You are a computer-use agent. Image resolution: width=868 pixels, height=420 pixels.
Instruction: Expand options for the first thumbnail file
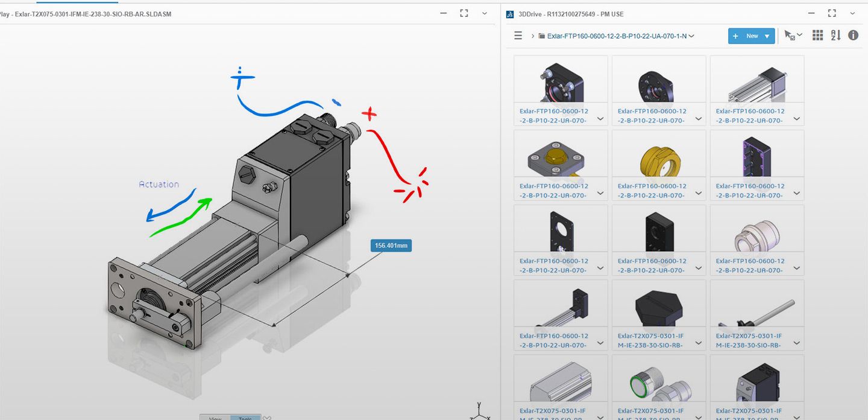click(600, 119)
